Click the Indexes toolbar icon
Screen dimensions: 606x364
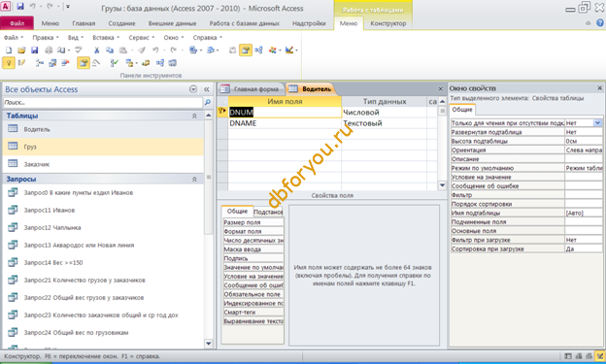coord(96,63)
